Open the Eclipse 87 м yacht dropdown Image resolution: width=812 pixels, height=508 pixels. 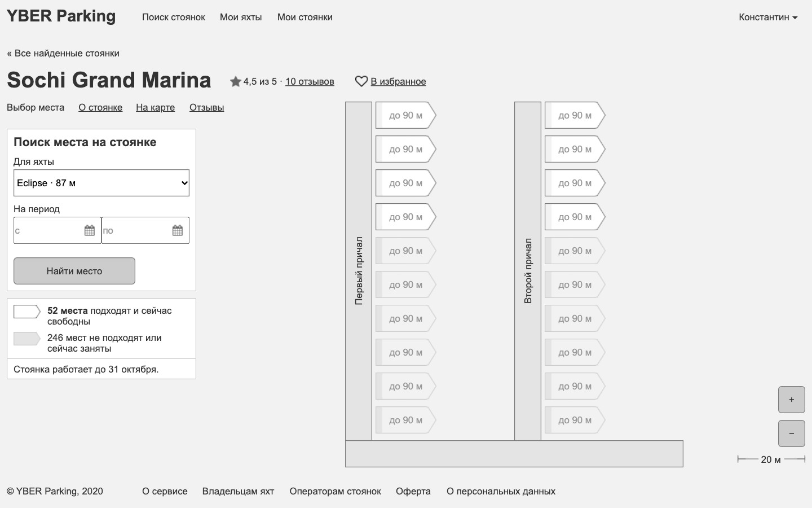coord(101,183)
